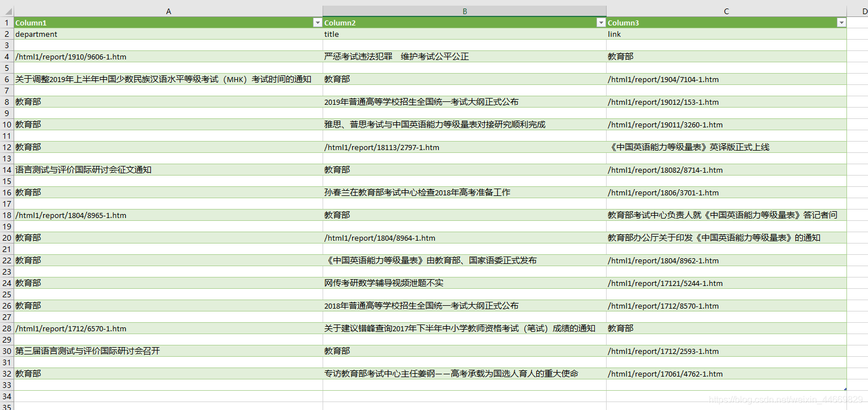Select cell '2019年普通高等学校招生全国统一考试大纲正式公布'
This screenshot has height=410, width=868.
click(x=464, y=102)
